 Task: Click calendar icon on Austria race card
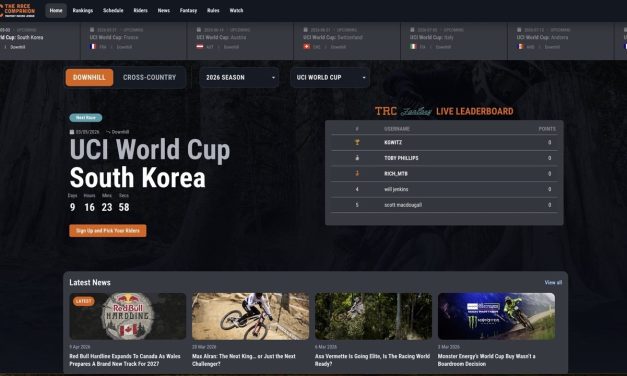coord(199,30)
